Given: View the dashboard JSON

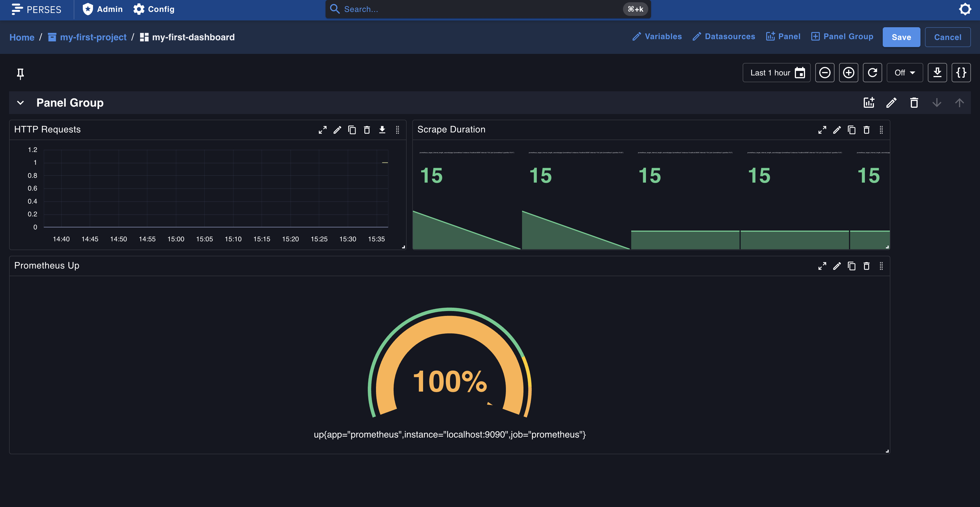Looking at the screenshot, I should pos(961,73).
